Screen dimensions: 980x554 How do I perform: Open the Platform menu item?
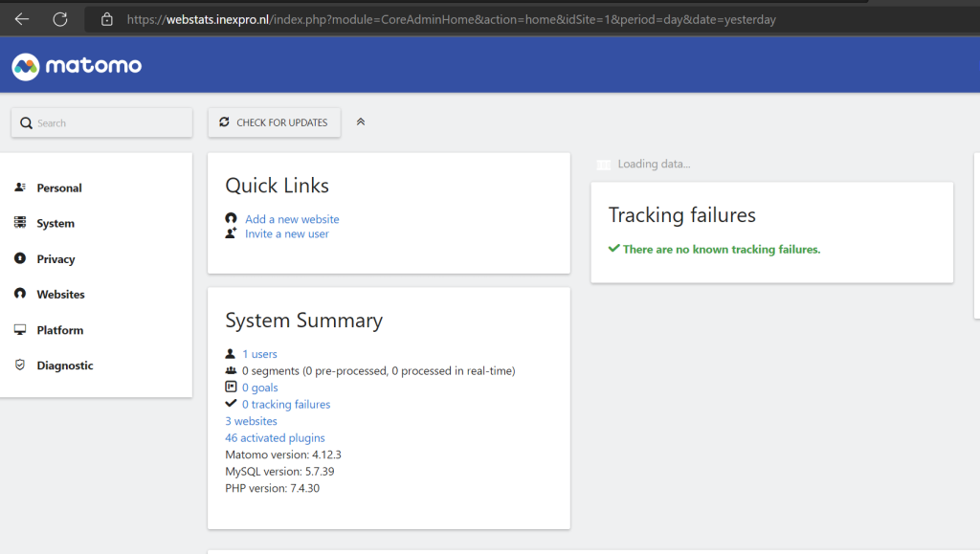point(60,330)
